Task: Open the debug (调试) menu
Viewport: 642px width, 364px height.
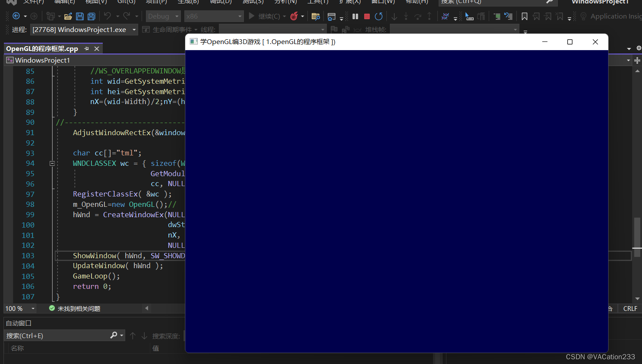Action: (x=221, y=2)
